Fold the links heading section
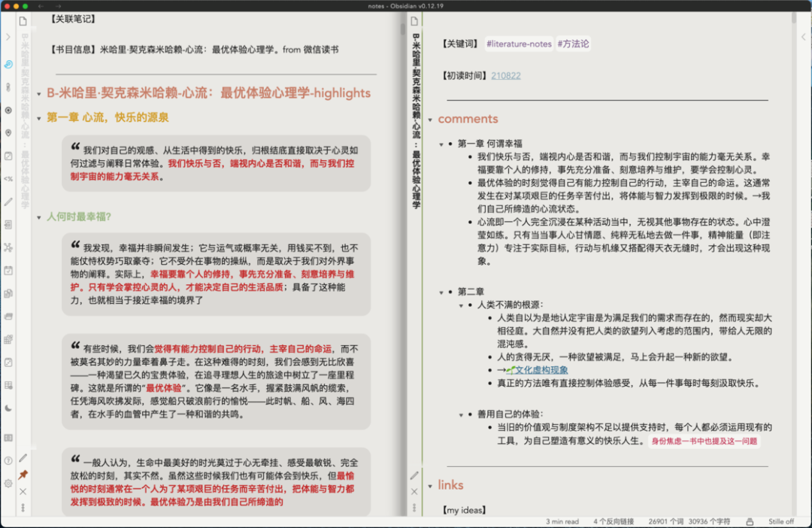The width and height of the screenshot is (812, 528). (x=429, y=486)
